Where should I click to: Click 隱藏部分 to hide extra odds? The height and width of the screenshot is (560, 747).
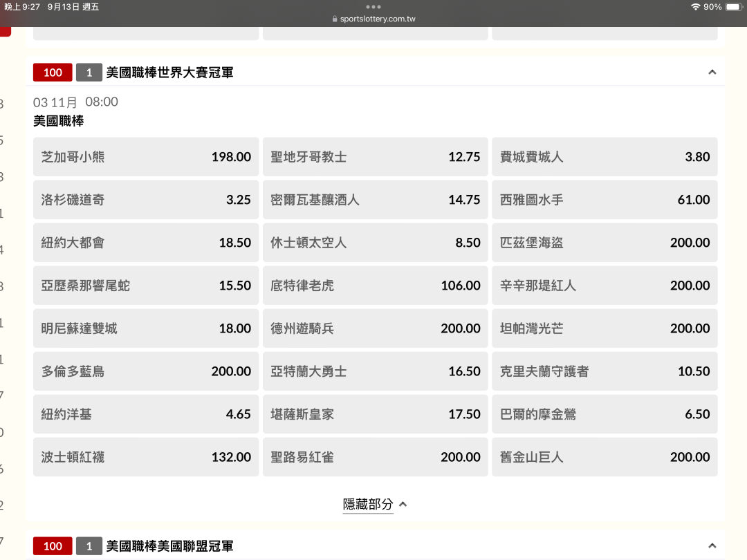coord(374,504)
